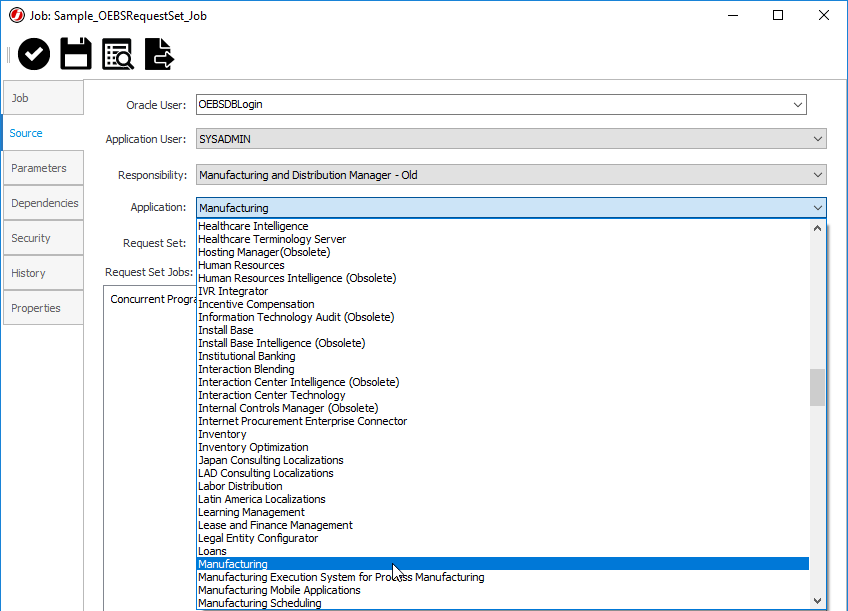This screenshot has height=611, width=848.
Task: Choose Loans from the application list
Action: click(502, 550)
